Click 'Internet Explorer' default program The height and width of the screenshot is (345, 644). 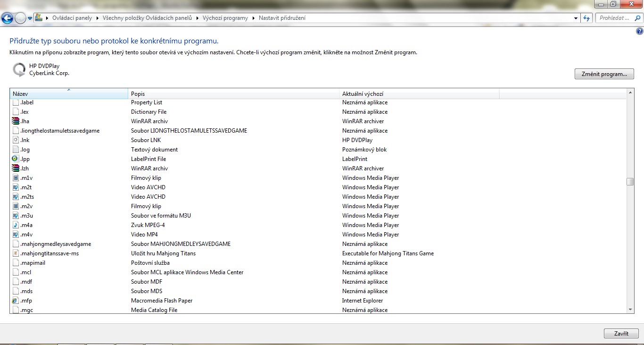pyautogui.click(x=363, y=301)
